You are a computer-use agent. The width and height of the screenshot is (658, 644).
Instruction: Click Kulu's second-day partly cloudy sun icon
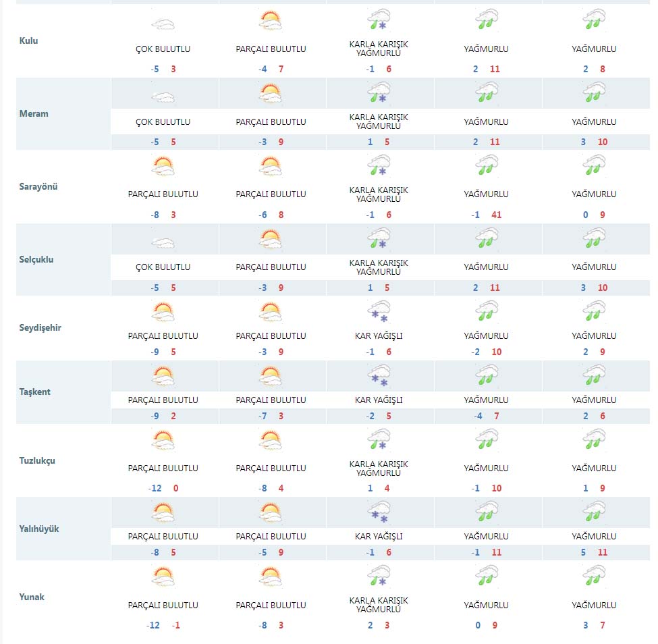point(271,20)
